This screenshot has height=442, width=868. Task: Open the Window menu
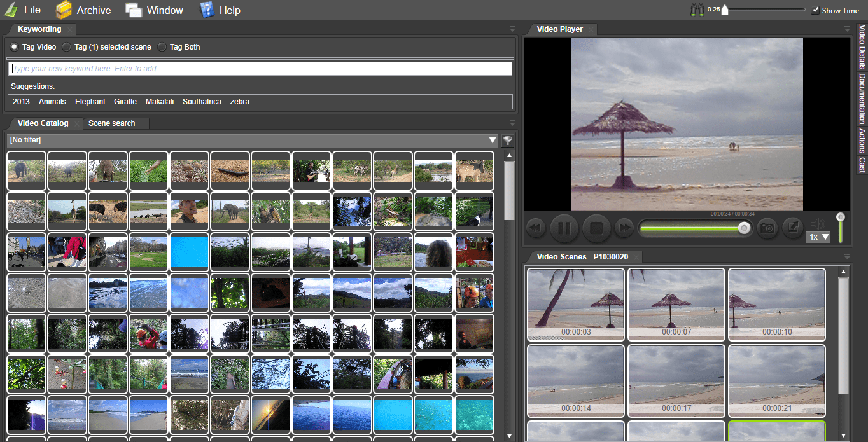(165, 10)
